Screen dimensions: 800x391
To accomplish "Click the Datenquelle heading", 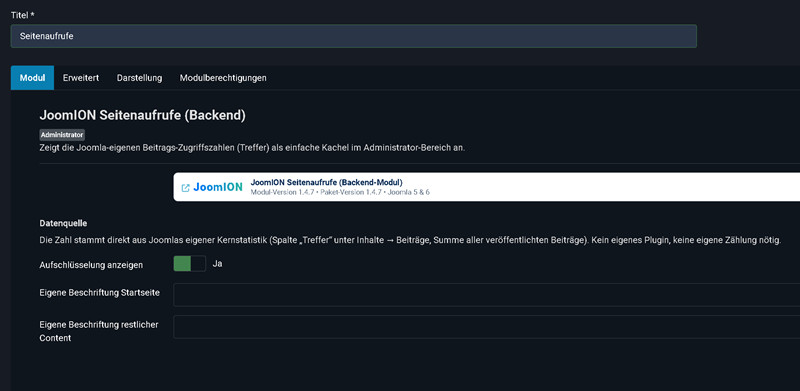I will click(x=63, y=223).
